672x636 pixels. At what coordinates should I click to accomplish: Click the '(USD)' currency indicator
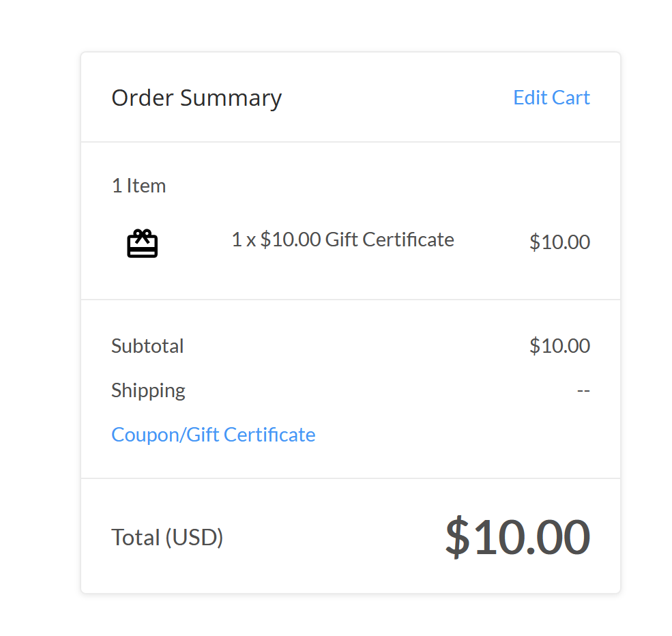194,538
